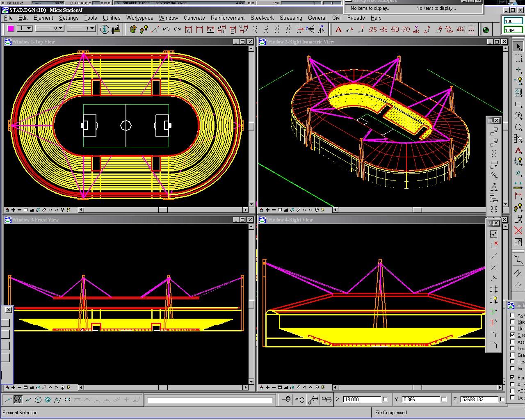Disable the Snap lock checkbox
The height and width of the screenshot is (420, 525).
(x=512, y=335)
